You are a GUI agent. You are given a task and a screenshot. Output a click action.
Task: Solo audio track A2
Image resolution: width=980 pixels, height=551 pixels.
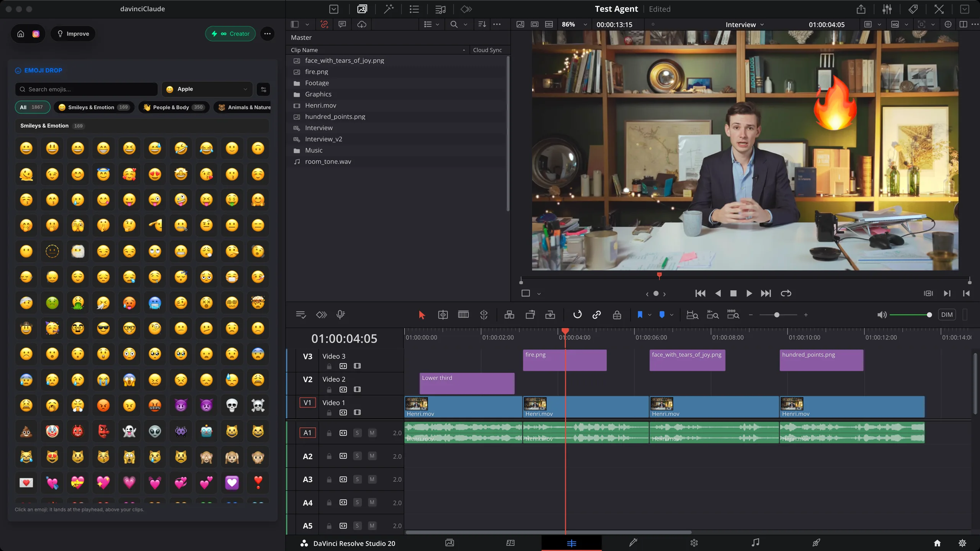tap(357, 456)
